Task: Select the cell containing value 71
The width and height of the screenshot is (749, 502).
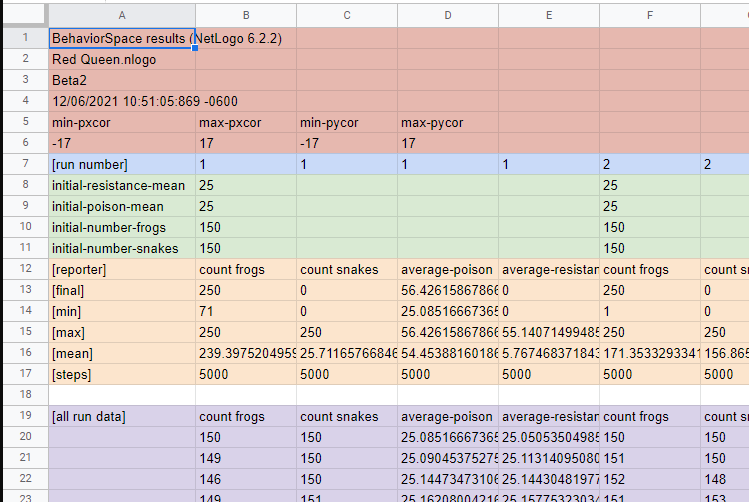Action: coord(245,311)
